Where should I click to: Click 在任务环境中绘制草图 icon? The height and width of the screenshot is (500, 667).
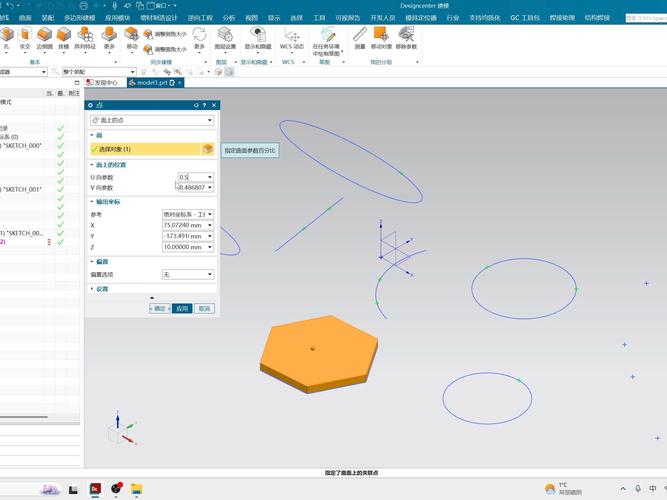coord(327,35)
